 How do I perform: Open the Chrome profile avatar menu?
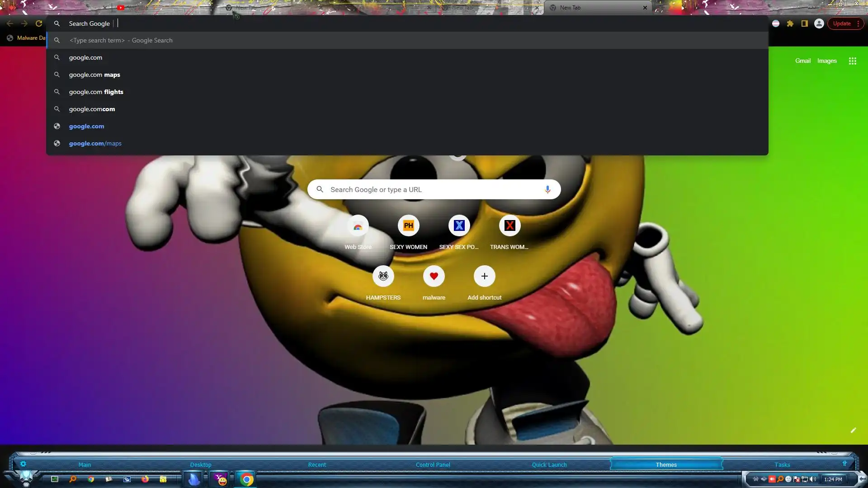819,23
